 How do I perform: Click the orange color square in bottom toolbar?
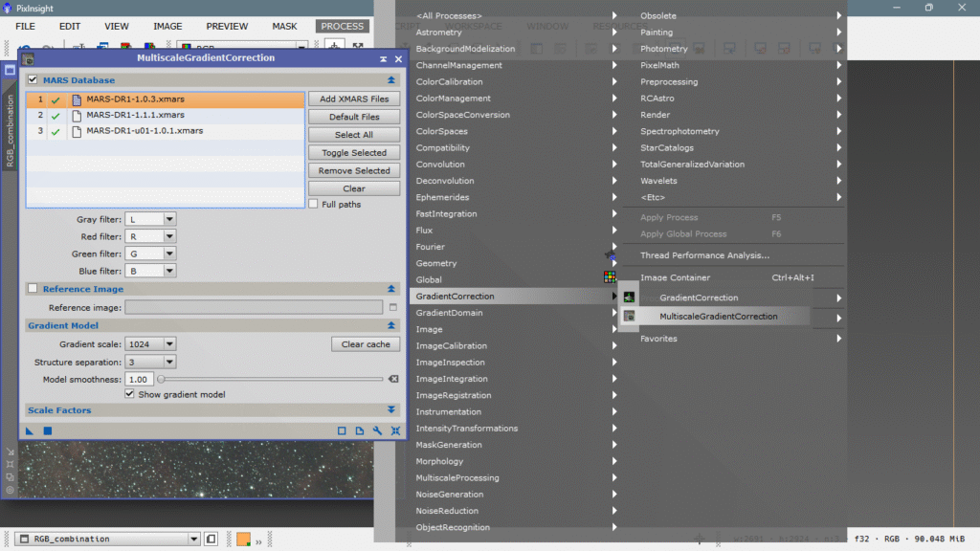pos(244,540)
